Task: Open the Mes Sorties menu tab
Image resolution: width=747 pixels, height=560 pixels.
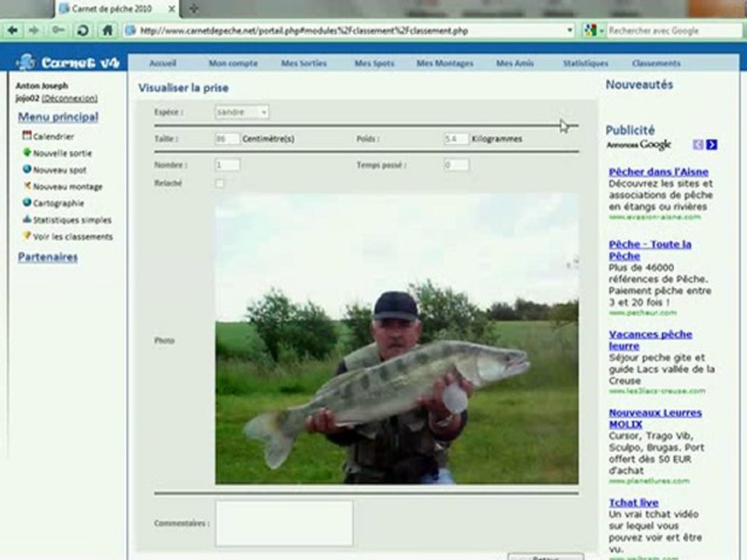Action: 304,63
